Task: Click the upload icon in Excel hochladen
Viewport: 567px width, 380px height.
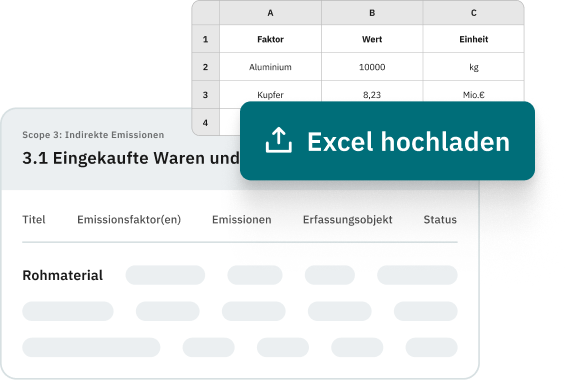Action: coord(278,140)
